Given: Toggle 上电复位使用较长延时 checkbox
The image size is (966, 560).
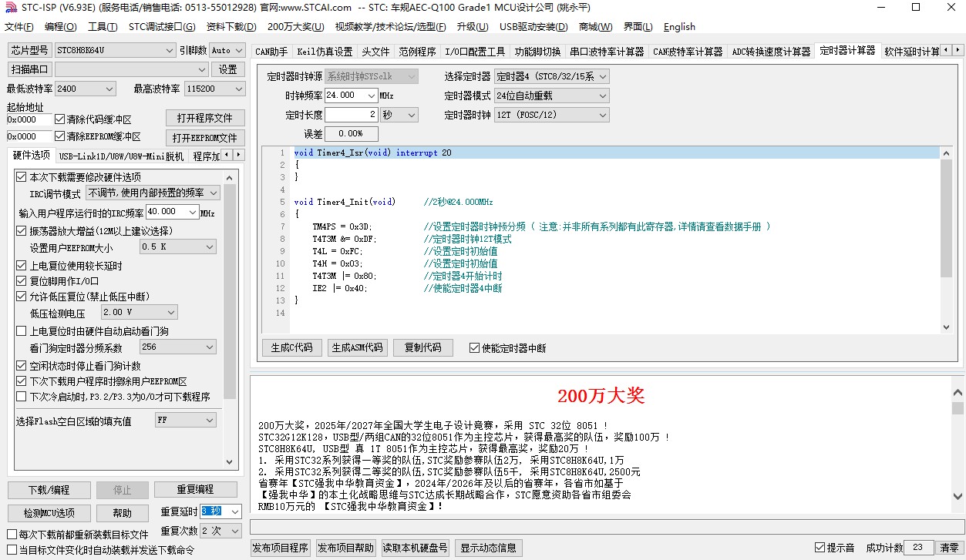Looking at the screenshot, I should pyautogui.click(x=21, y=266).
